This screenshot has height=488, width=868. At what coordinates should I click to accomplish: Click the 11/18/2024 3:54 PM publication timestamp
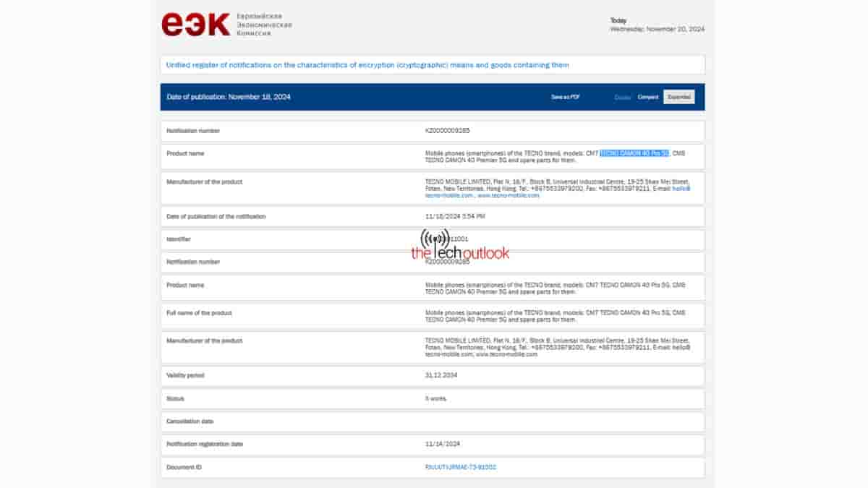pos(455,216)
